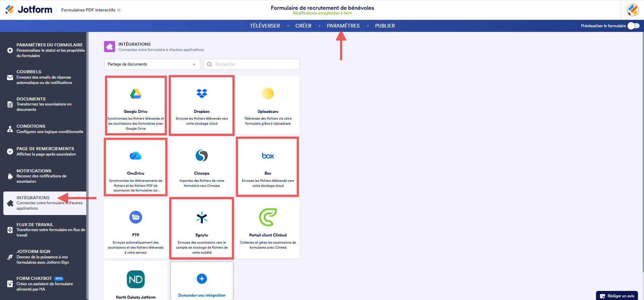Open the NOTIFICATIONS settings section
Screen dimensions: 644x300
click(x=45, y=176)
